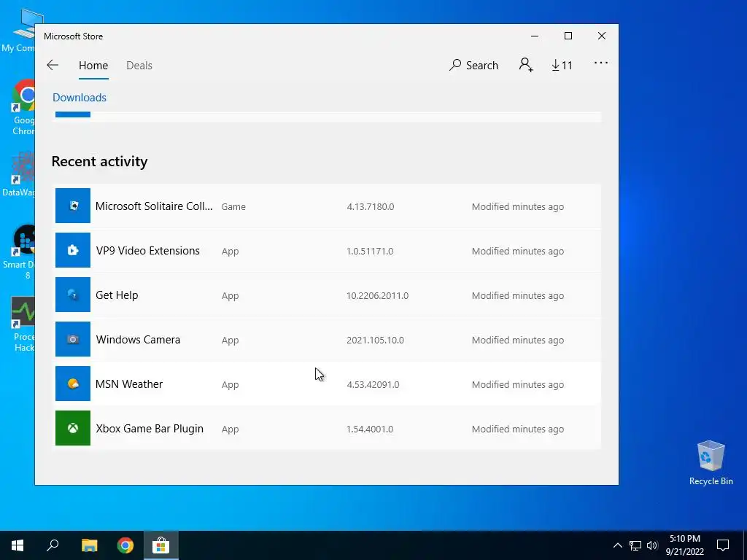Minimize the Microsoft Store window
The image size is (747, 560).
pyautogui.click(x=535, y=36)
